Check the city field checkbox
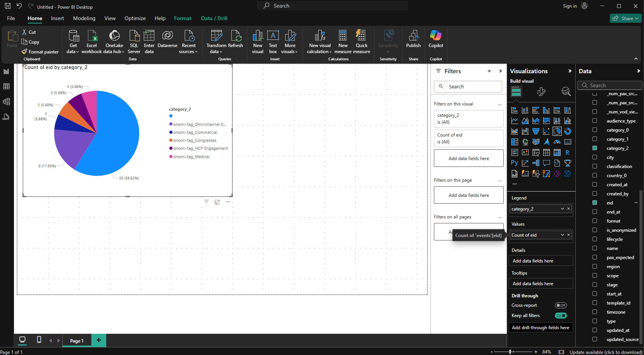 click(x=595, y=157)
